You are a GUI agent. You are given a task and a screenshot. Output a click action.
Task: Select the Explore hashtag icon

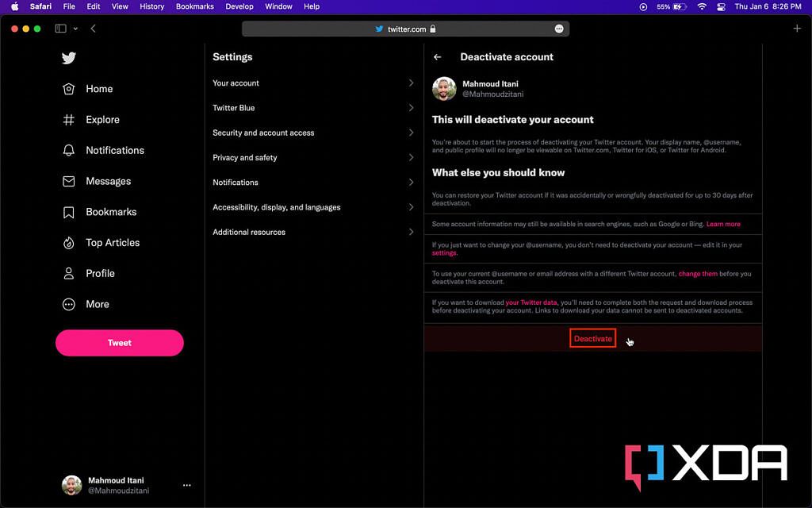(69, 119)
